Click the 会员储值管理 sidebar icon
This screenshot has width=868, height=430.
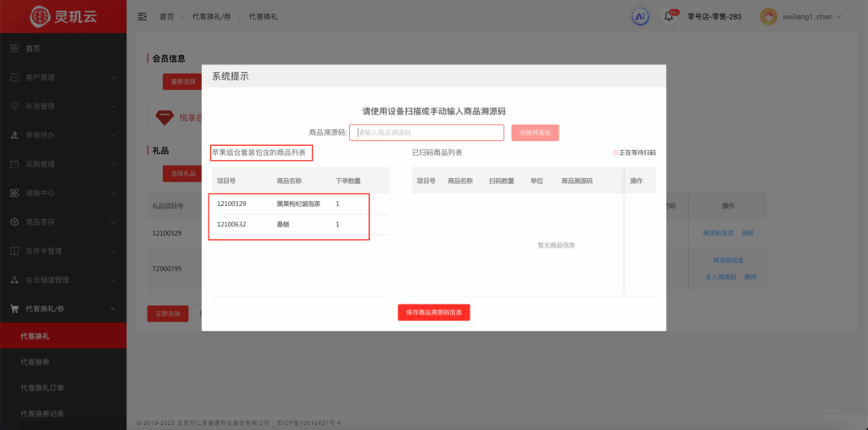tap(14, 280)
